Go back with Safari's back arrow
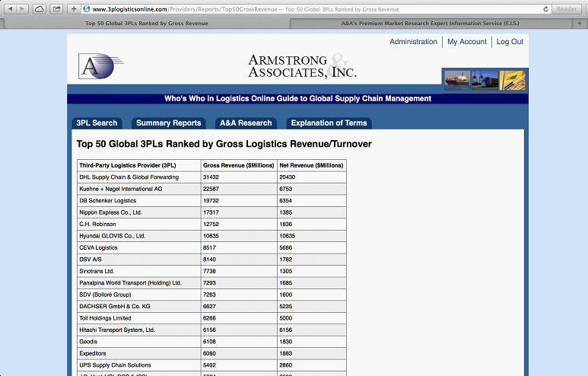The width and height of the screenshot is (588, 376). [10, 8]
